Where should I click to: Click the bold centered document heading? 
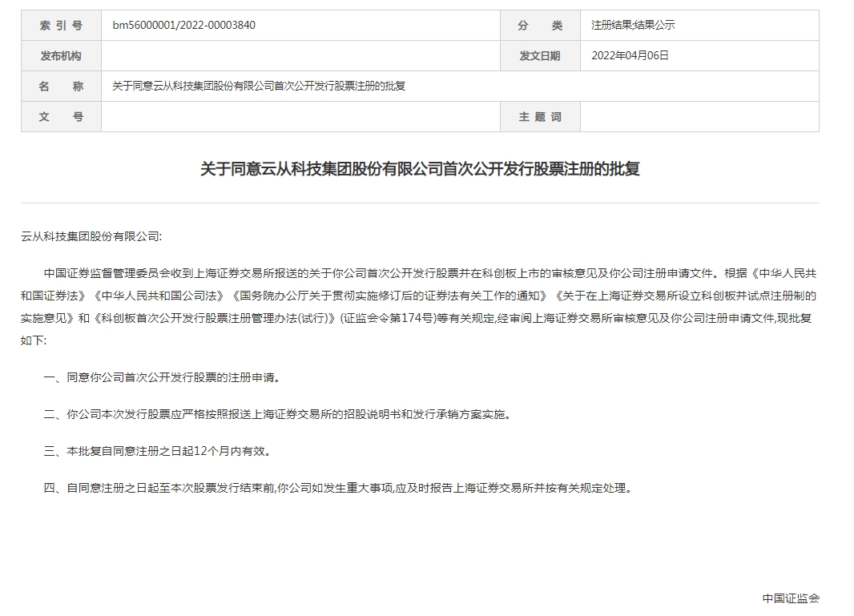420,169
